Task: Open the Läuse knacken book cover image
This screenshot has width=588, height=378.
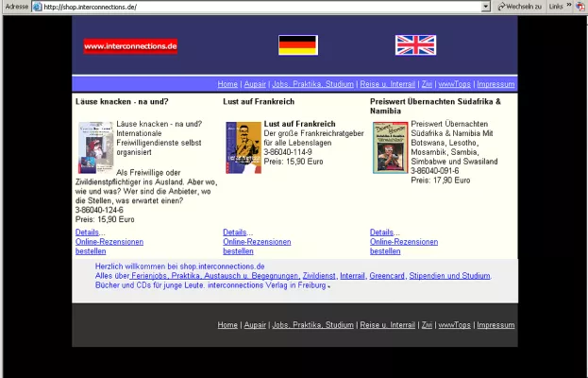Action: (94, 146)
